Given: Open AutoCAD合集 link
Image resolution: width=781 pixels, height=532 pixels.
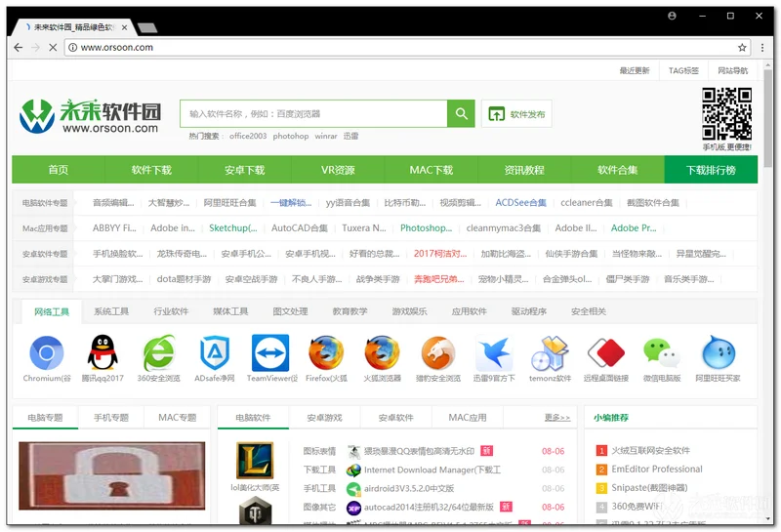Looking at the screenshot, I should (300, 228).
